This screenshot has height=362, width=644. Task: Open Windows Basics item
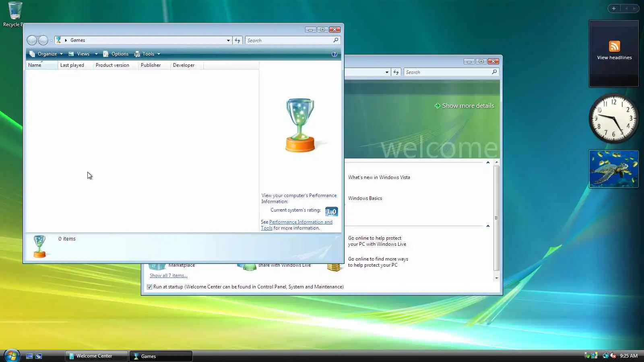click(365, 198)
